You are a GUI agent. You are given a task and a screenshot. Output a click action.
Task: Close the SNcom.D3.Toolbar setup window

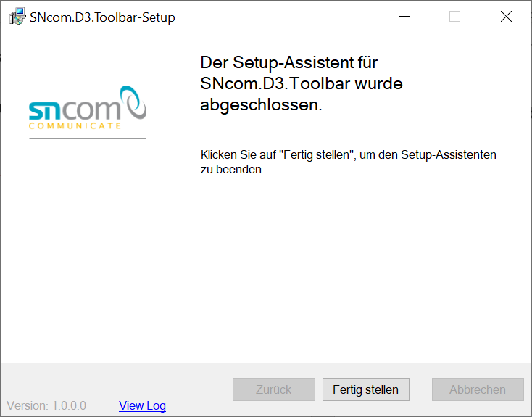coord(506,16)
